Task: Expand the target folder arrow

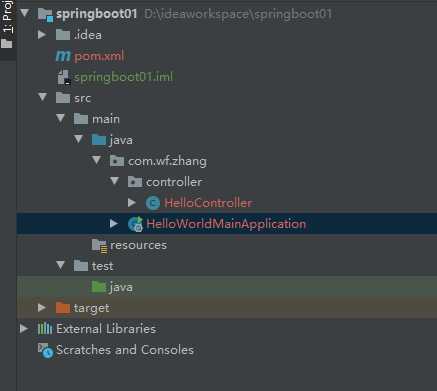Action: pyautogui.click(x=42, y=307)
